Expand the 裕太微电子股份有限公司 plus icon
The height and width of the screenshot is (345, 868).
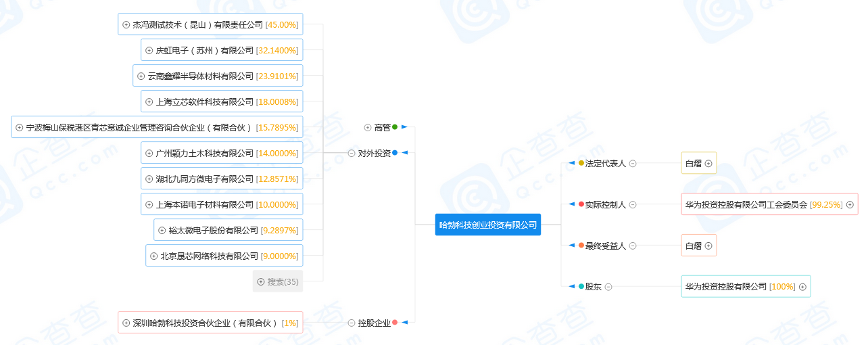coord(162,230)
